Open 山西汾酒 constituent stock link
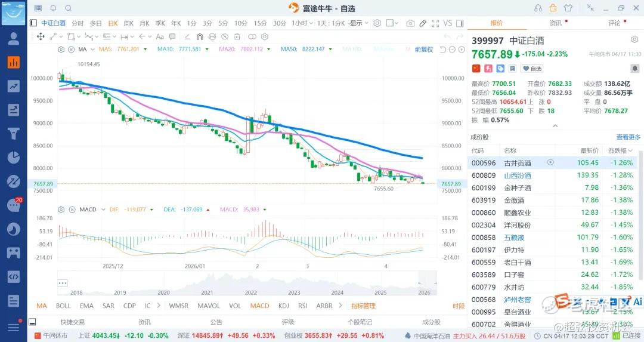This screenshot has height=342, width=644. pyautogui.click(x=518, y=175)
